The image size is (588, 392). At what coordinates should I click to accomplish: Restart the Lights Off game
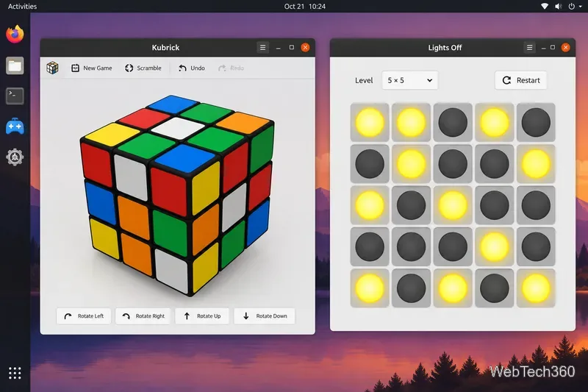tap(521, 80)
